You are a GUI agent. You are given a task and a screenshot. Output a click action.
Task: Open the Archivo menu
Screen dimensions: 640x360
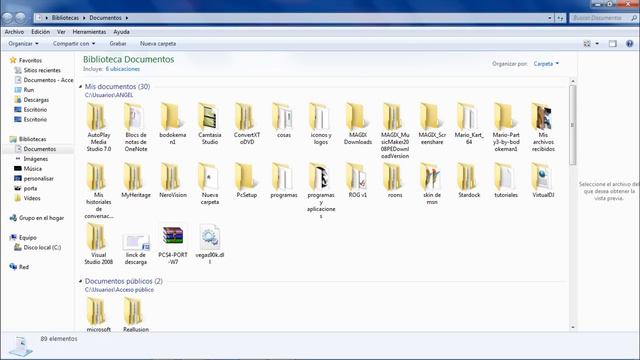[x=14, y=31]
